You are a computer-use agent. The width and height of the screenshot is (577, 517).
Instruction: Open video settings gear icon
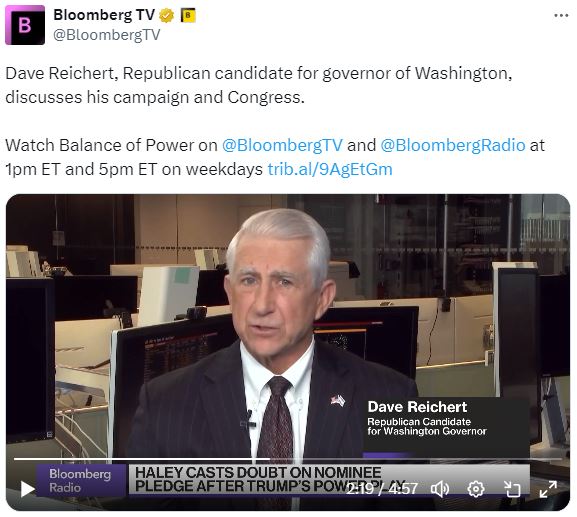click(x=475, y=489)
